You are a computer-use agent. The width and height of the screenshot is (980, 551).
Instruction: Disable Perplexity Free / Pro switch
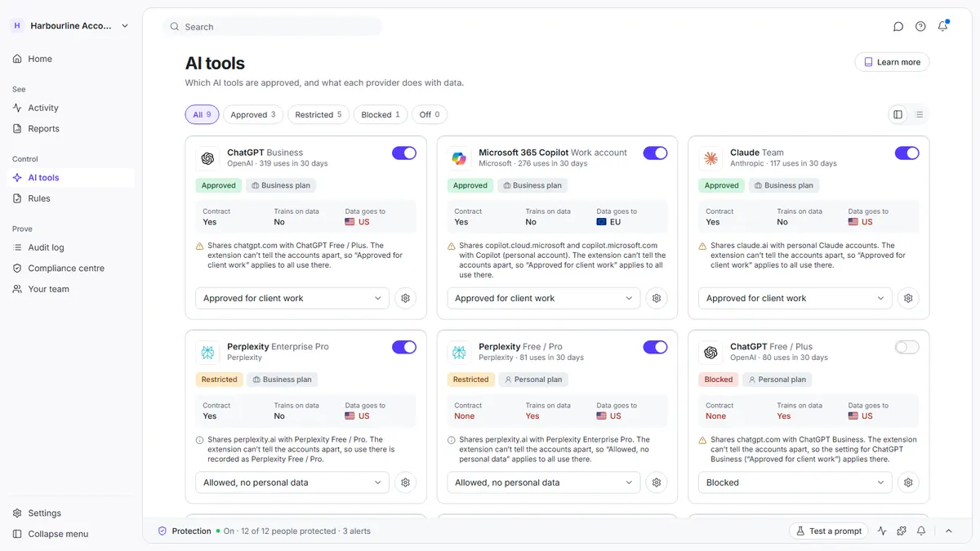(x=655, y=347)
